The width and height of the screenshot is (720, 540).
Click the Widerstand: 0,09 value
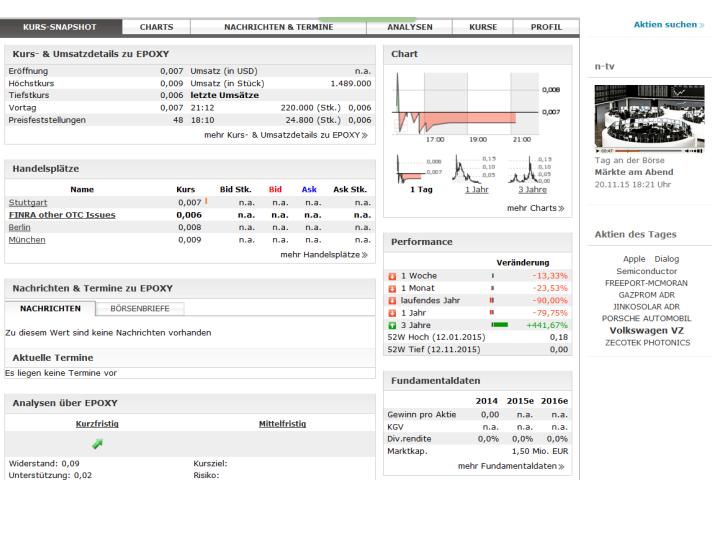(44, 464)
